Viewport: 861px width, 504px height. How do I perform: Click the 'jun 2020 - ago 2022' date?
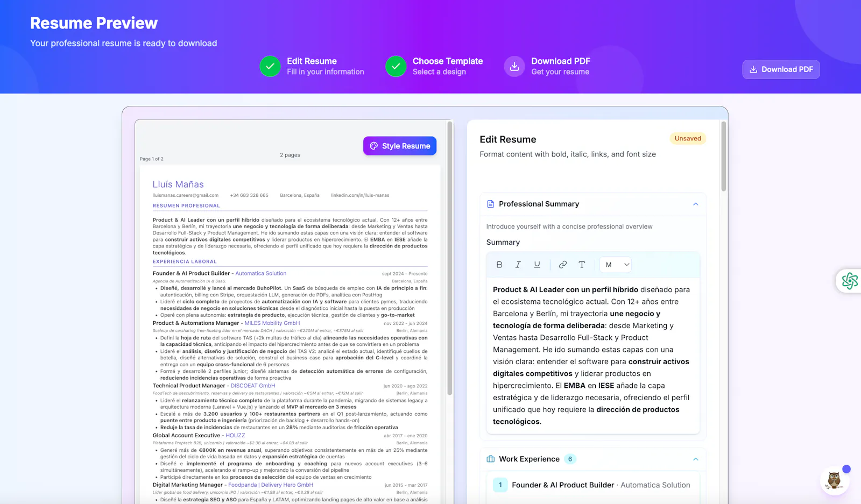(x=406, y=386)
